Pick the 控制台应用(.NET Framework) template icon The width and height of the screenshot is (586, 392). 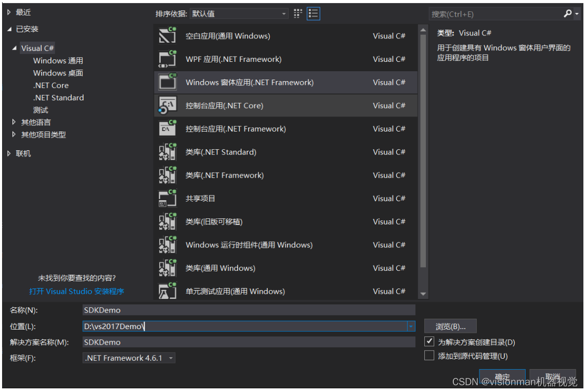(x=167, y=128)
